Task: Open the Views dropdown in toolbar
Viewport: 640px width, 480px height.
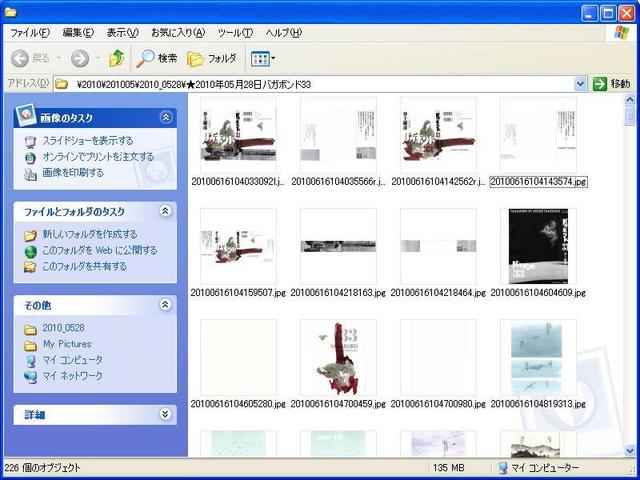Action: [262, 58]
